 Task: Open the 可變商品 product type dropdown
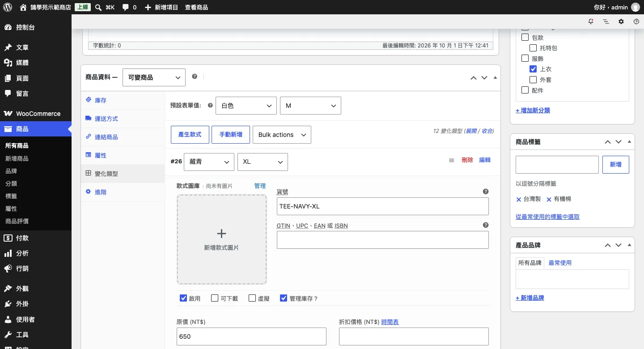(154, 77)
